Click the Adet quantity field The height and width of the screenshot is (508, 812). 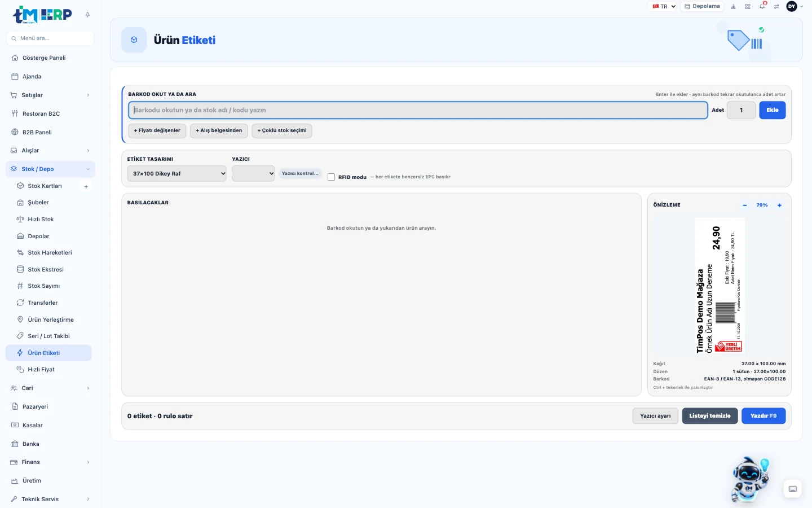[x=741, y=110]
